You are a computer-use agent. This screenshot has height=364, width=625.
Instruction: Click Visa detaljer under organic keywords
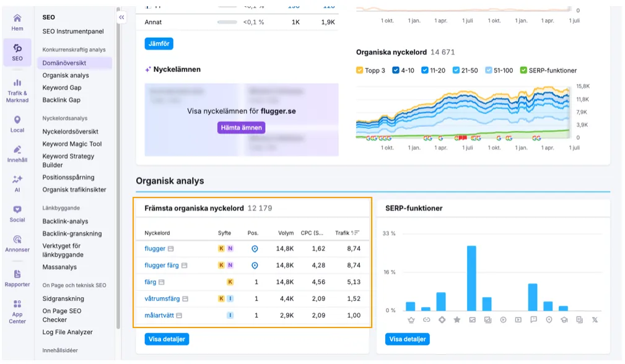[167, 339]
